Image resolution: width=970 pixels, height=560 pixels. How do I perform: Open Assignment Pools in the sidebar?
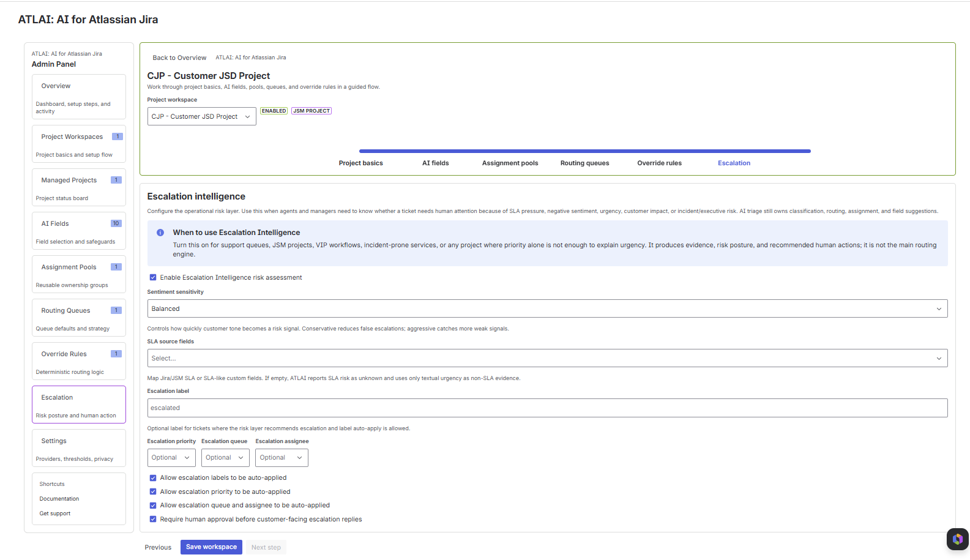click(x=79, y=274)
